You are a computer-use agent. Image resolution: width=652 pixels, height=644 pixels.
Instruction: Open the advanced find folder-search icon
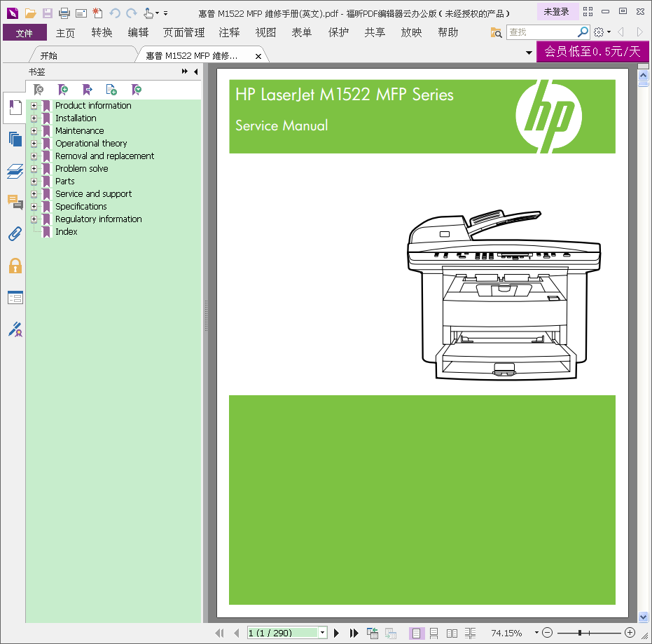(496, 32)
